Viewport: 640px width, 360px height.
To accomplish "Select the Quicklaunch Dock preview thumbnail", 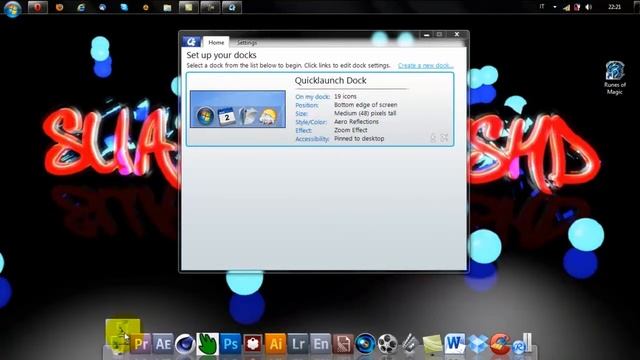I will (x=238, y=109).
